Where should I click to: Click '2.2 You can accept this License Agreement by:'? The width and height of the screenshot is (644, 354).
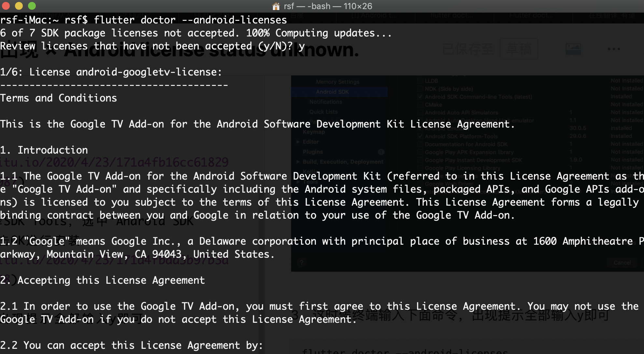point(132,345)
